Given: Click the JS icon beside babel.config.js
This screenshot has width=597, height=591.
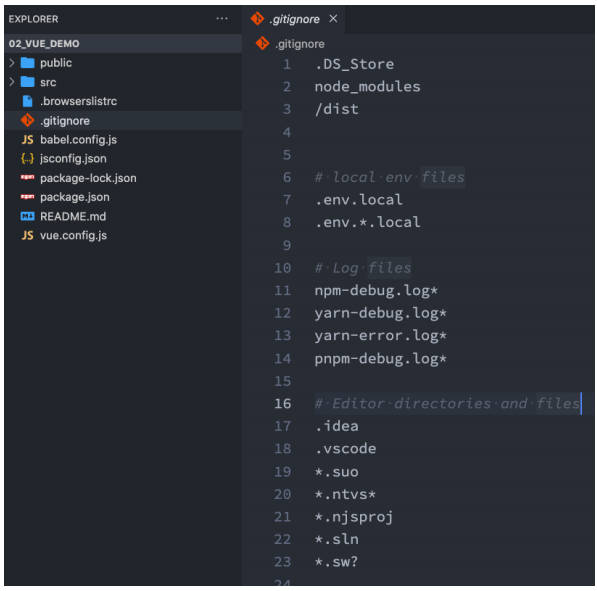Looking at the screenshot, I should point(27,140).
